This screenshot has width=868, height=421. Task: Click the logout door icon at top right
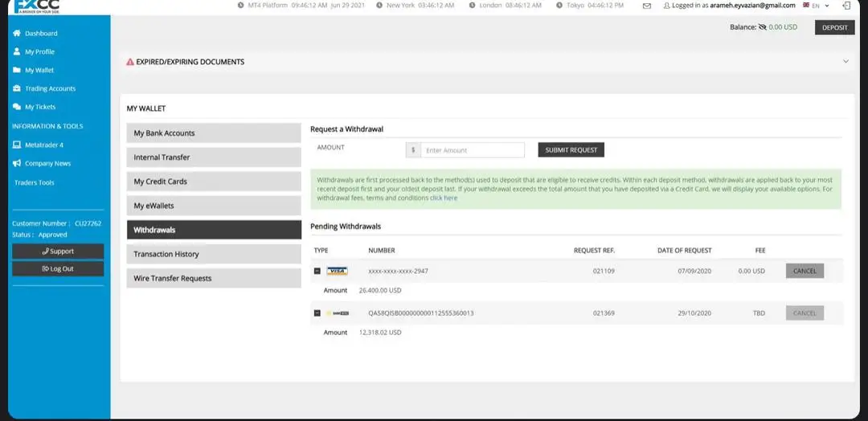tap(845, 6)
